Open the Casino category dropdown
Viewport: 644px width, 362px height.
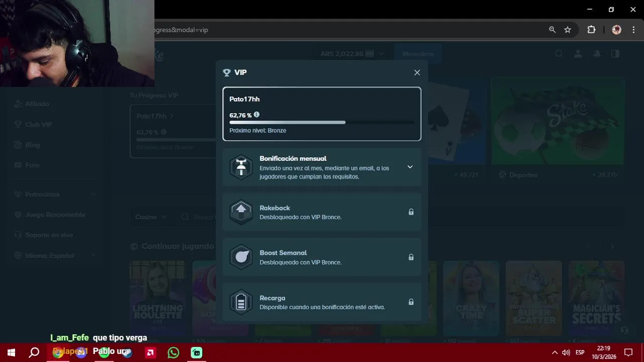pos(151,217)
